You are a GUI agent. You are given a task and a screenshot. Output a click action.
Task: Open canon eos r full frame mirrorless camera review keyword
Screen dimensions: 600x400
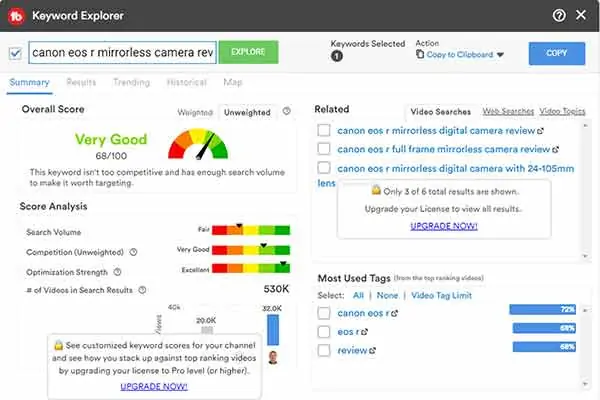pos(443,149)
